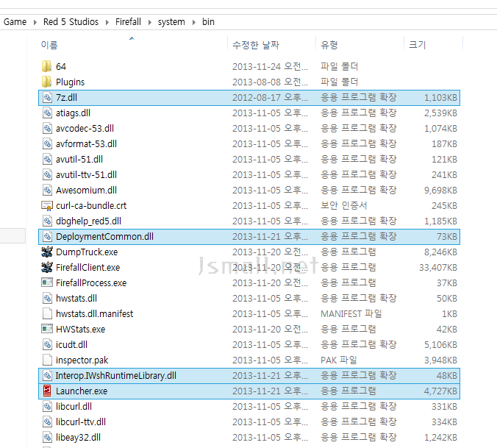Click the PAK 파일 type cell

pos(339,360)
